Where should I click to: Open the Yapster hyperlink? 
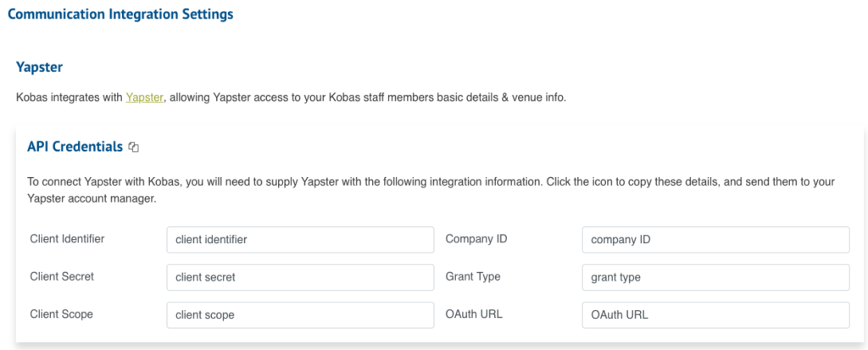coord(144,97)
